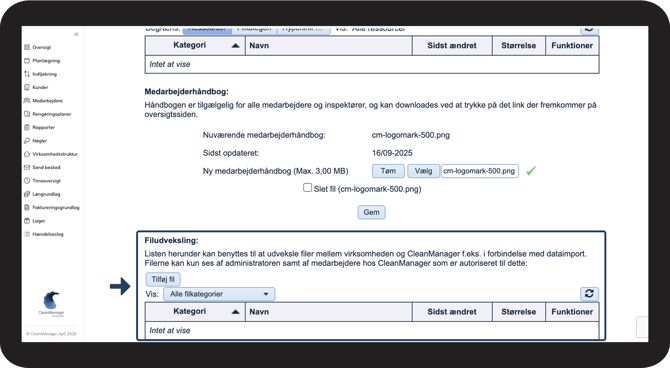Collapse the sidebar with the double-chevron icon
The height and width of the screenshot is (368, 670).
76,34
